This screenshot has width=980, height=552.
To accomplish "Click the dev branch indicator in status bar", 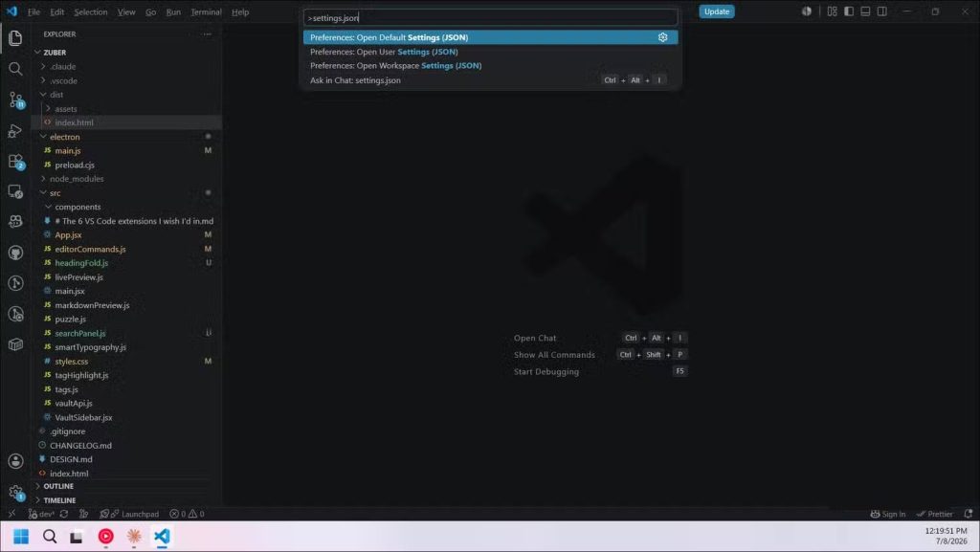I will click(41, 514).
